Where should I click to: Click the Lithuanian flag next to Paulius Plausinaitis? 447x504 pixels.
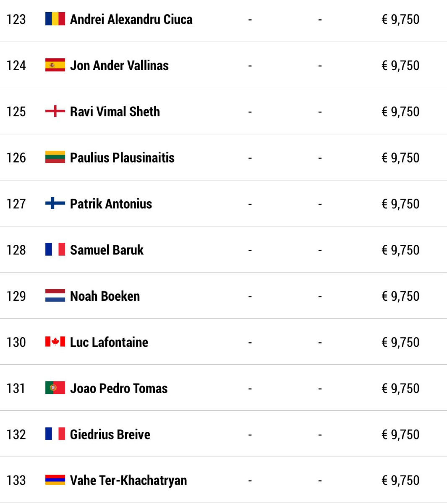(55, 157)
